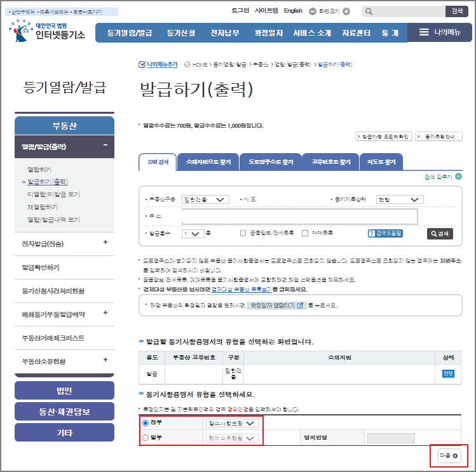Open the 자료센터 top menu
This screenshot has width=476, height=472.
[357, 33]
